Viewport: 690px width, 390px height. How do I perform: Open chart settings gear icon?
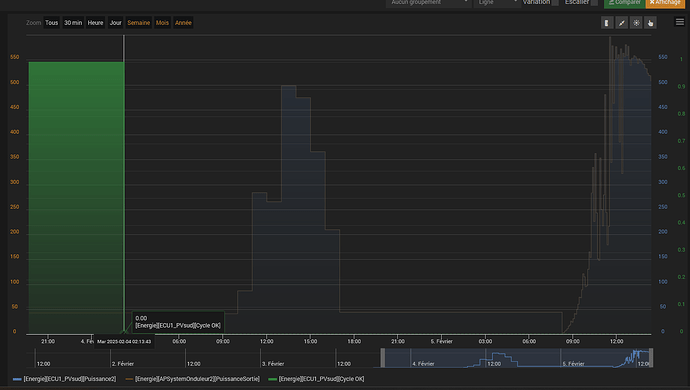click(x=636, y=23)
